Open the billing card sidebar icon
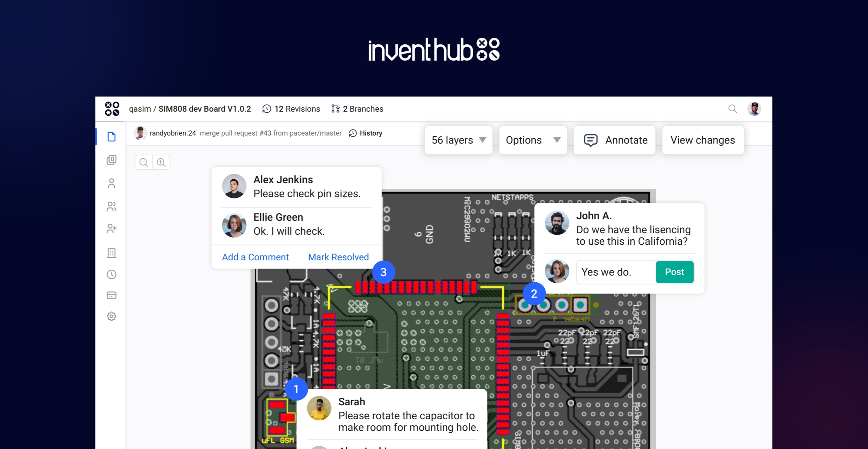868x449 pixels. tap(111, 296)
